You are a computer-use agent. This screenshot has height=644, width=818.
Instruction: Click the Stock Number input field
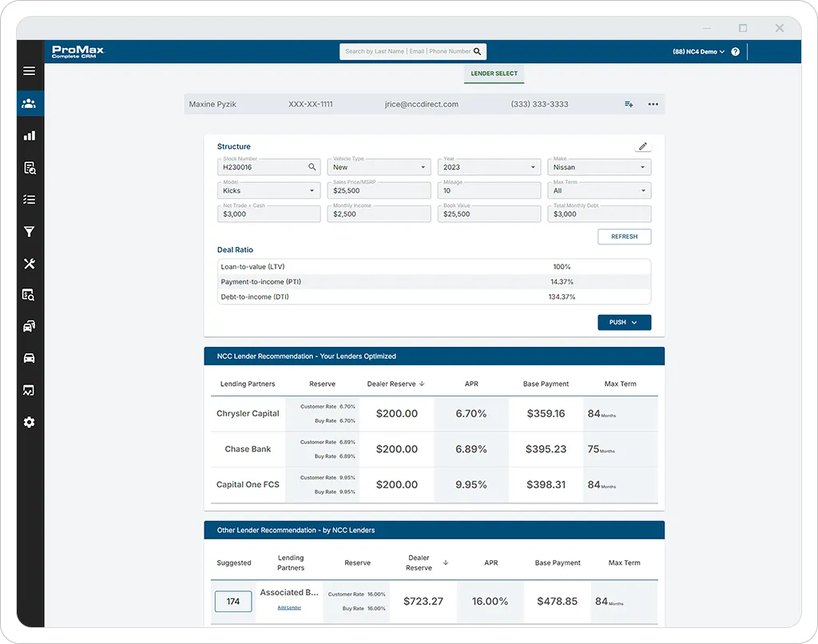[268, 167]
